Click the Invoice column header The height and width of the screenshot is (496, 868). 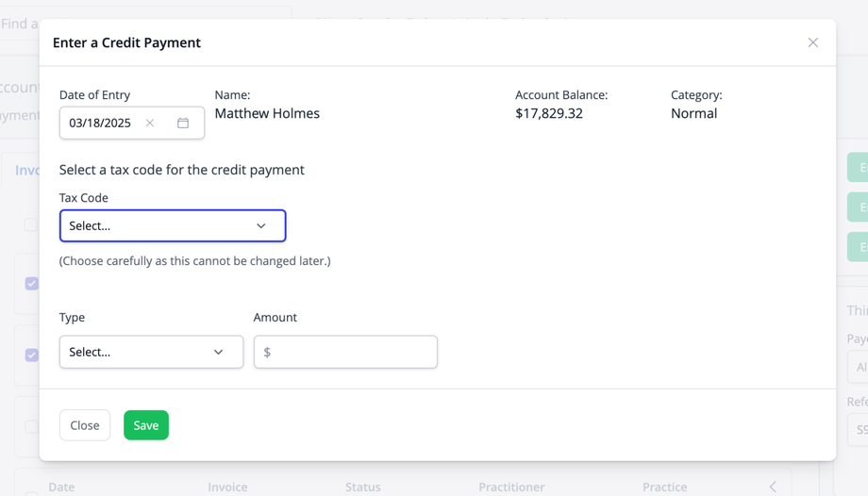pos(227,487)
